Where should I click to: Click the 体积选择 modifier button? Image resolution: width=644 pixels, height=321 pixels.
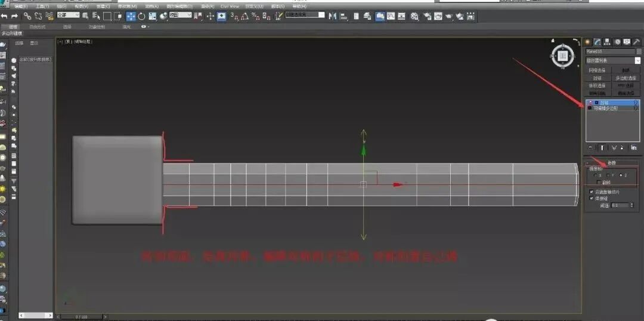pyautogui.click(x=597, y=85)
